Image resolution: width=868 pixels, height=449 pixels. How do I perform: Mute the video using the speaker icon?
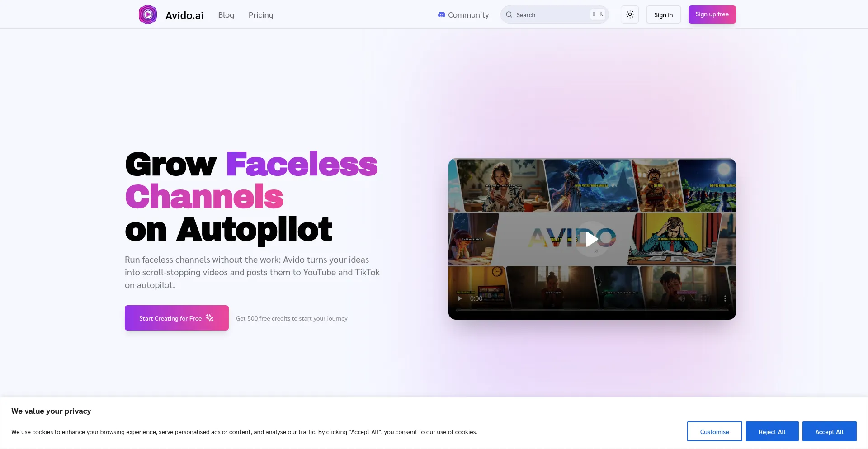click(x=682, y=298)
